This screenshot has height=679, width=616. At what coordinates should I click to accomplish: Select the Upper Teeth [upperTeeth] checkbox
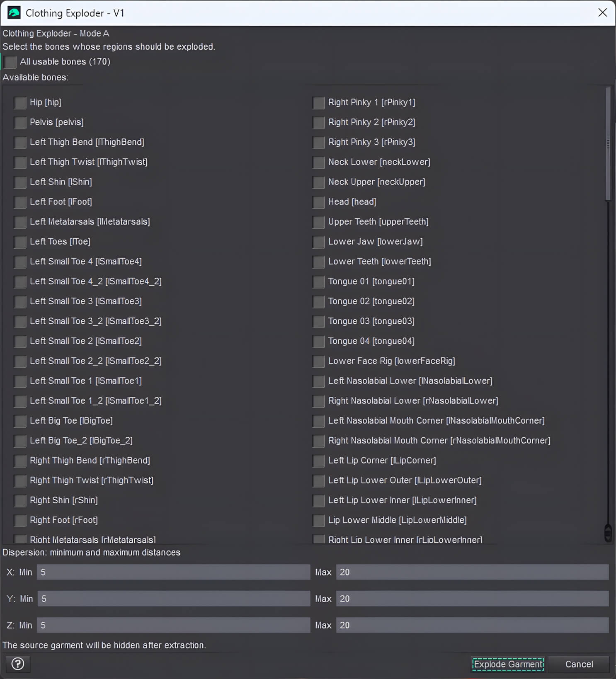318,222
